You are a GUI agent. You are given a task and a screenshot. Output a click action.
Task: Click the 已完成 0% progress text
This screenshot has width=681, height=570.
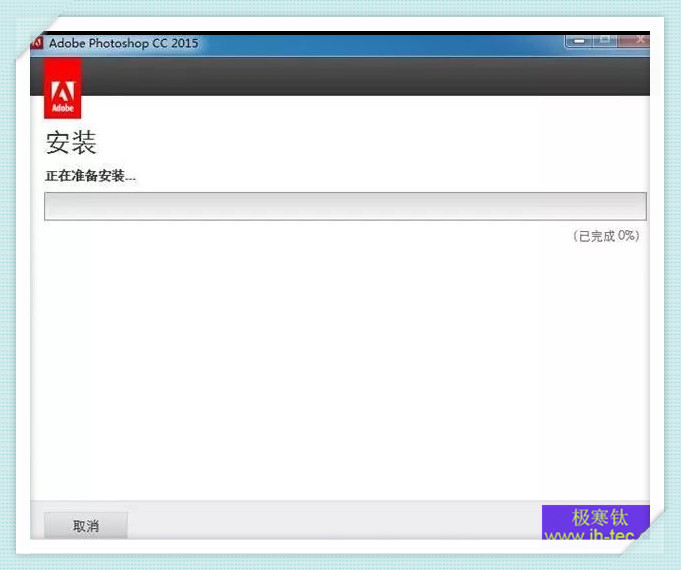(x=606, y=236)
